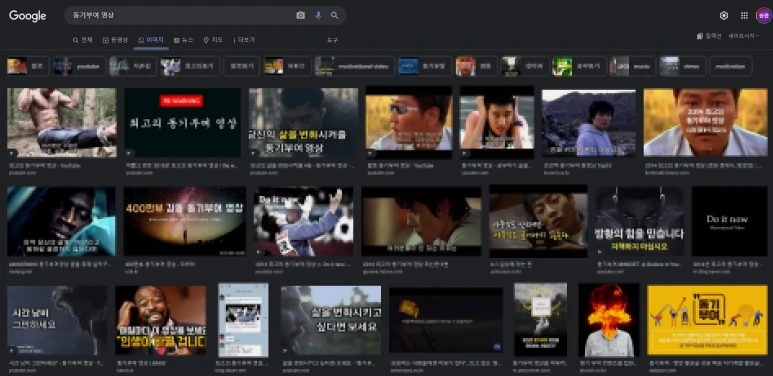Expand the 더보기 more menu
The image size is (773, 376).
(x=244, y=40)
